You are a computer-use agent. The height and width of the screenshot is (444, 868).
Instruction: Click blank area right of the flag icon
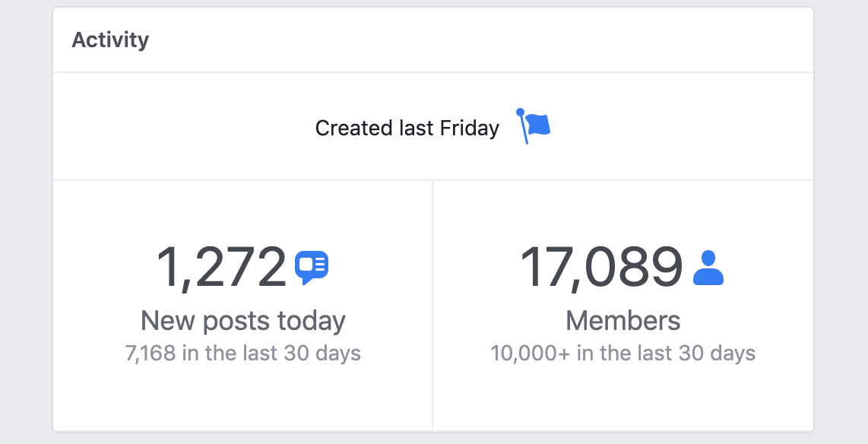click(x=681, y=126)
